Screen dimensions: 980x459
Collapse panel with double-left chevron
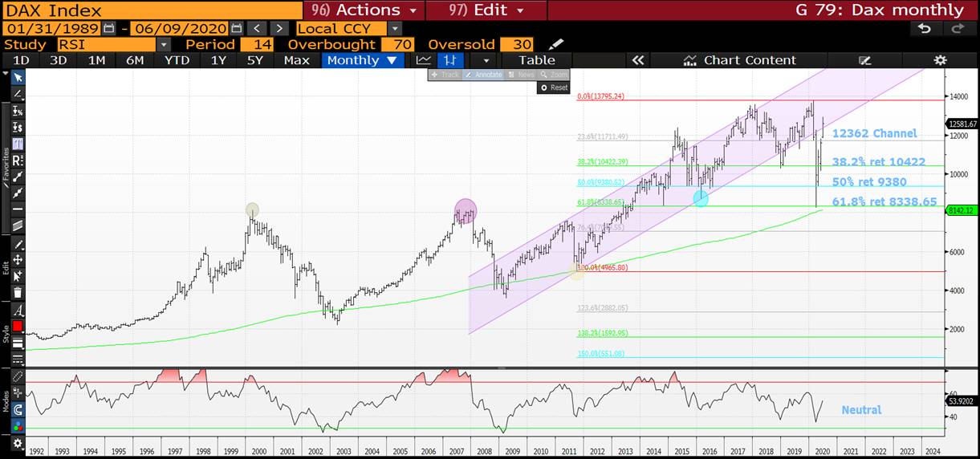(639, 60)
